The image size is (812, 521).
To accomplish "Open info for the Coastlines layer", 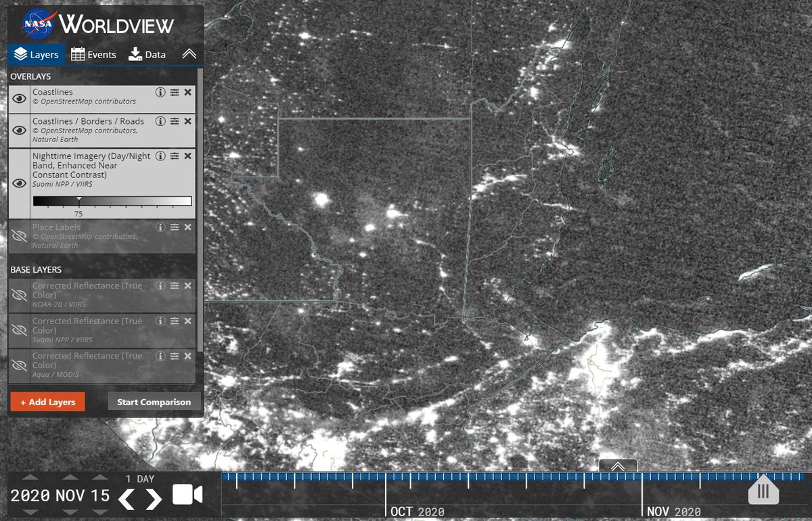I will [160, 92].
